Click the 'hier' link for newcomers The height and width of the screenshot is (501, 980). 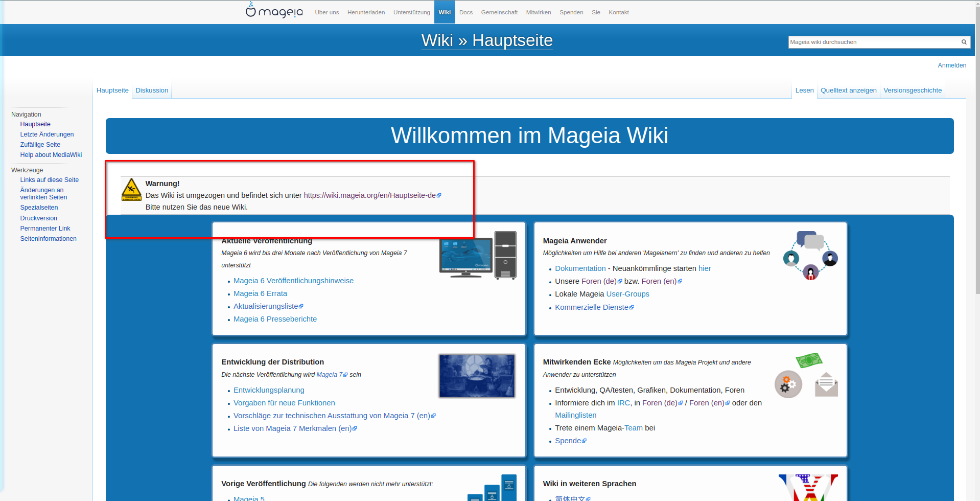(x=705, y=268)
